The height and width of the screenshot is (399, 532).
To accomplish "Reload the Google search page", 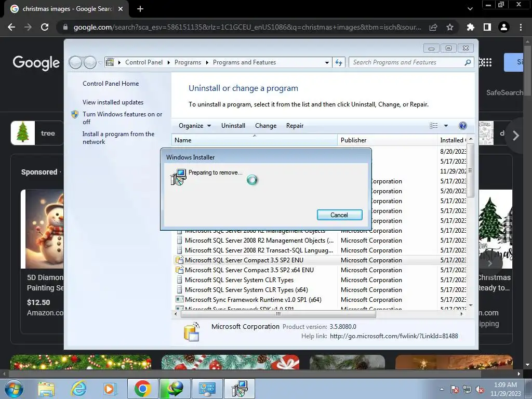I will click(x=45, y=27).
